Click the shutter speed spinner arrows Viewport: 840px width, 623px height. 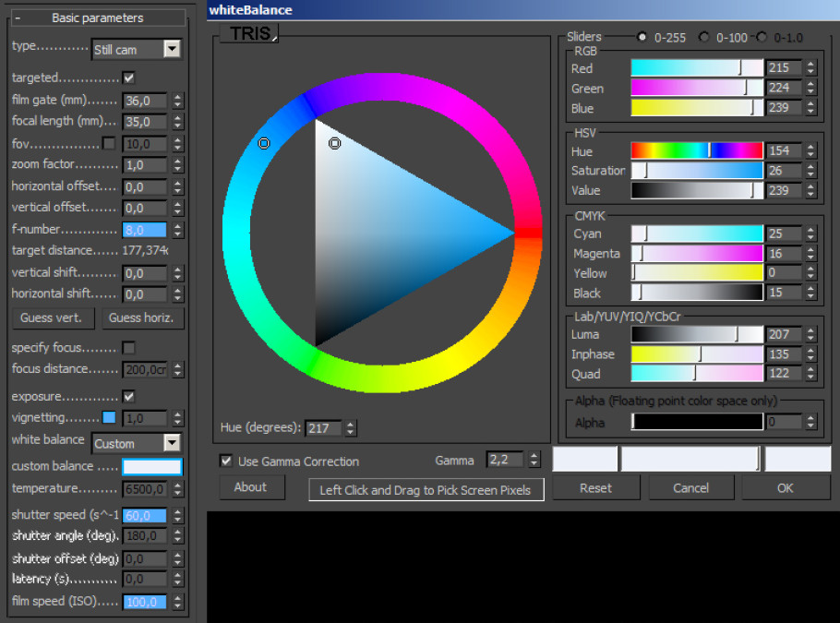(178, 516)
